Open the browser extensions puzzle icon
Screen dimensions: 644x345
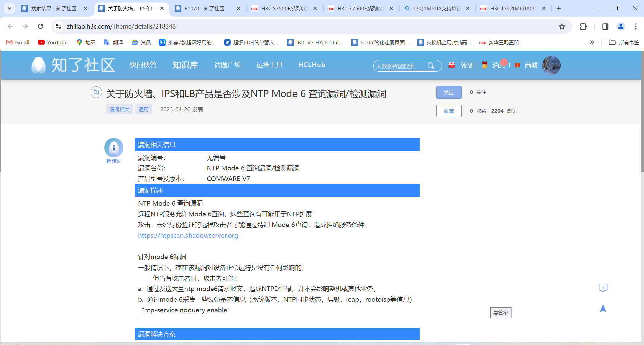click(x=583, y=26)
